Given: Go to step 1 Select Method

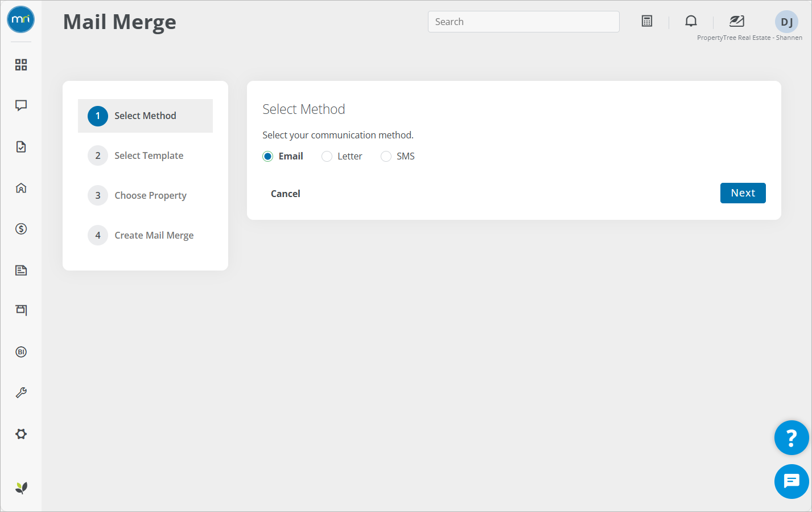Looking at the screenshot, I should click(x=145, y=116).
